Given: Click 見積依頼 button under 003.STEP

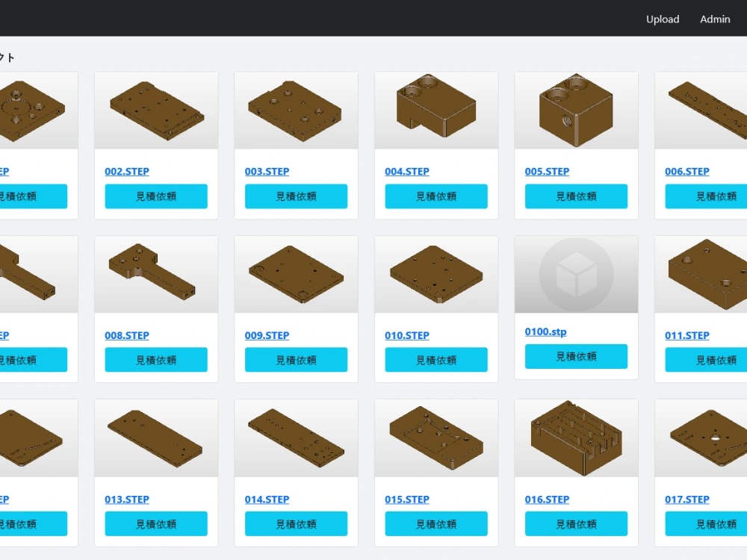Looking at the screenshot, I should [x=297, y=196].
